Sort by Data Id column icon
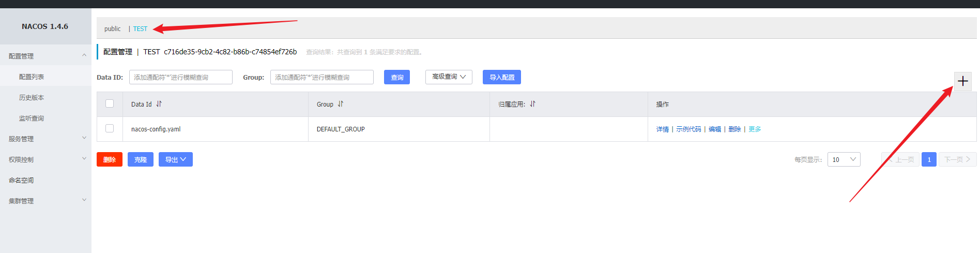980x253 pixels. (159, 104)
